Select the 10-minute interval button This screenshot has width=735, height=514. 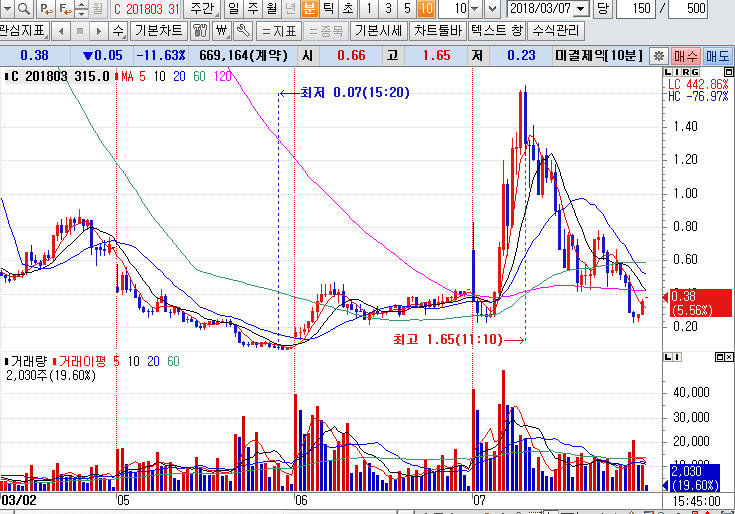coord(426,9)
